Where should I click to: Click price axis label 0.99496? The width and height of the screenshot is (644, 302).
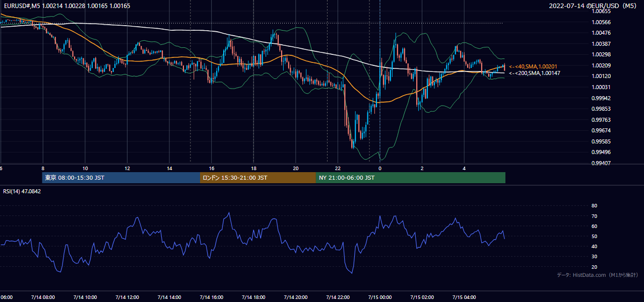(x=601, y=152)
